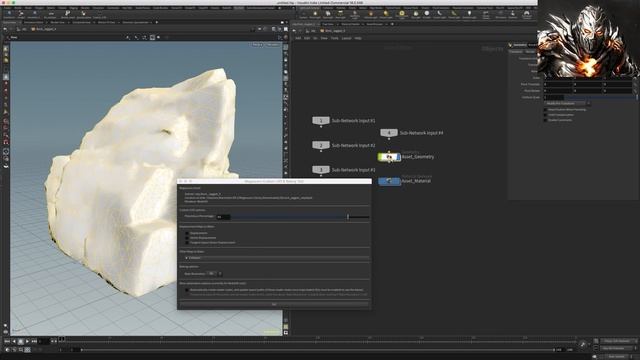Screen dimensions: 640x360
Task: Open the Modify Pre-Transform dropdown
Action: pos(567,103)
